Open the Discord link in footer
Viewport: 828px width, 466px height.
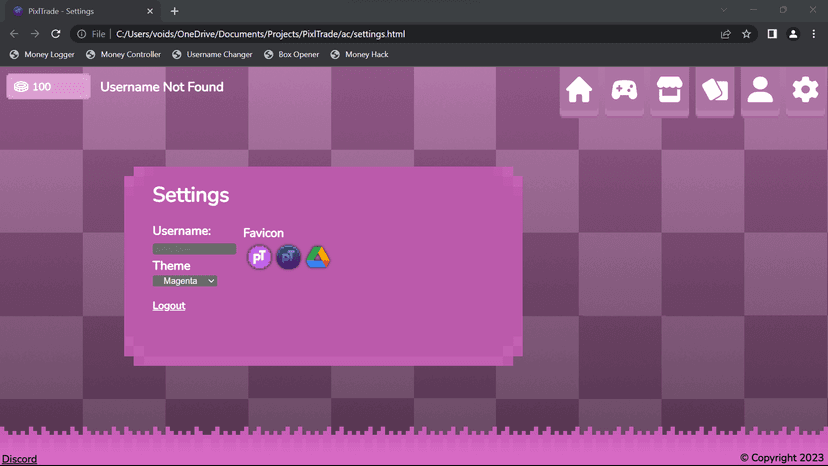click(20, 459)
